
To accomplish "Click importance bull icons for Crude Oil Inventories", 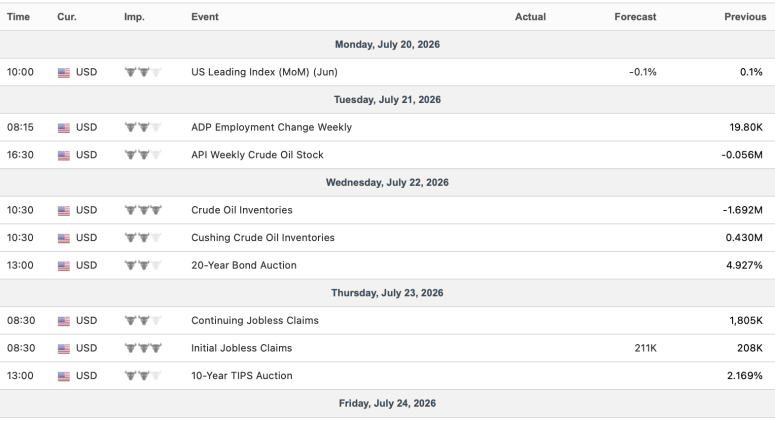I will [x=143, y=210].
